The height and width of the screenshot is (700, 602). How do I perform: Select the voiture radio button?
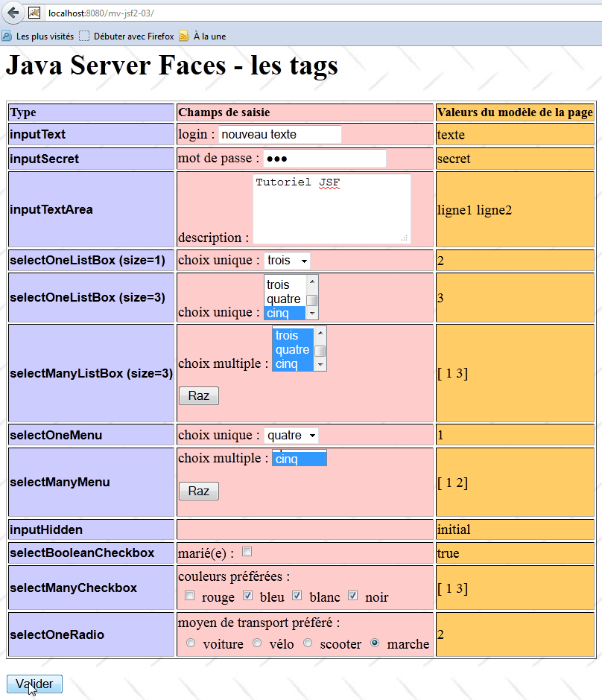[191, 643]
